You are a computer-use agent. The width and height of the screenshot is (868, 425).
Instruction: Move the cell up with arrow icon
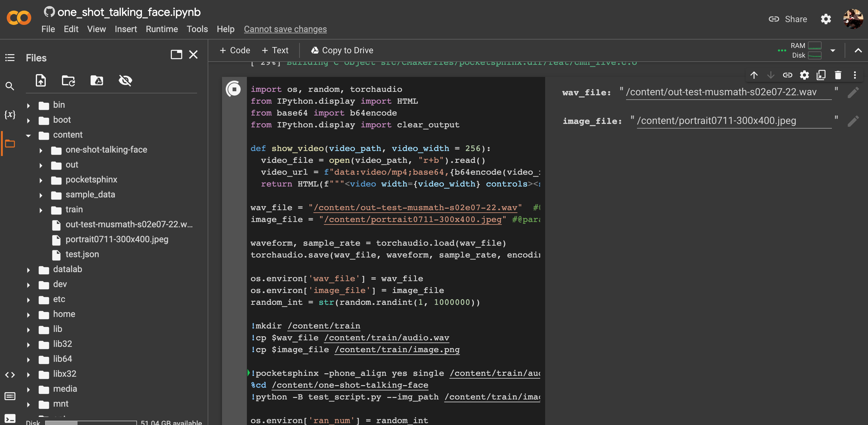(x=754, y=75)
